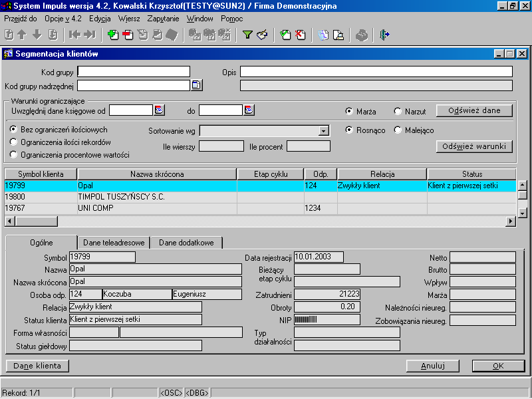
Task: Discard changes with red X page icon
Action: (x=301, y=35)
